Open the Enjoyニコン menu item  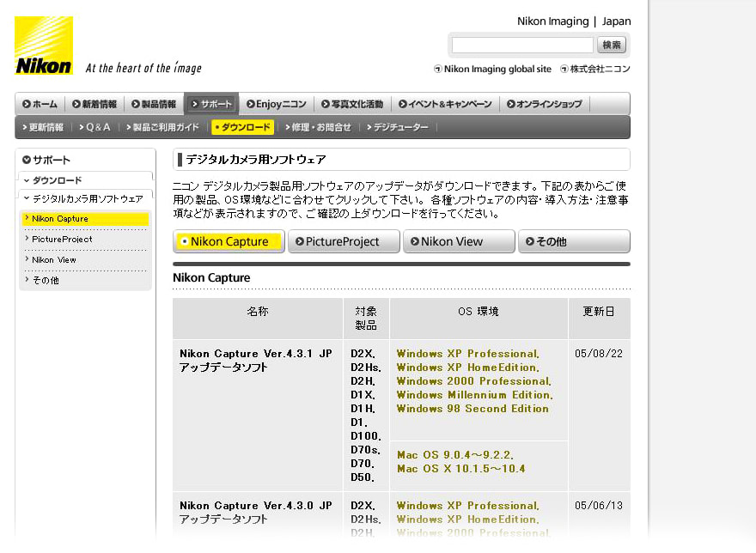277,104
